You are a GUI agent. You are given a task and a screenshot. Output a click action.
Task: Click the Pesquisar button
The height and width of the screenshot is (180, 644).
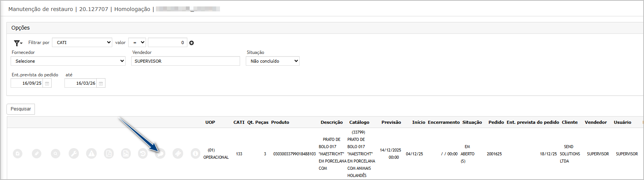[x=21, y=109]
